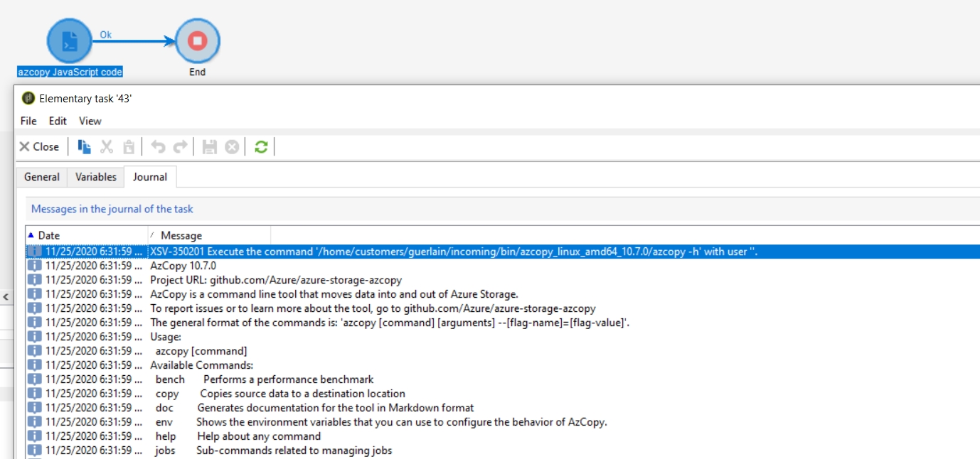Image resolution: width=980 pixels, height=459 pixels.
Task: Click the Paste clipboard icon
Action: pyautogui.click(x=129, y=147)
